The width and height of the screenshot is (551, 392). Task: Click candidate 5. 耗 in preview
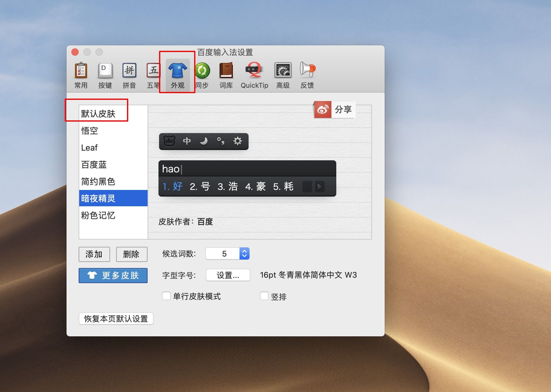[x=283, y=187]
